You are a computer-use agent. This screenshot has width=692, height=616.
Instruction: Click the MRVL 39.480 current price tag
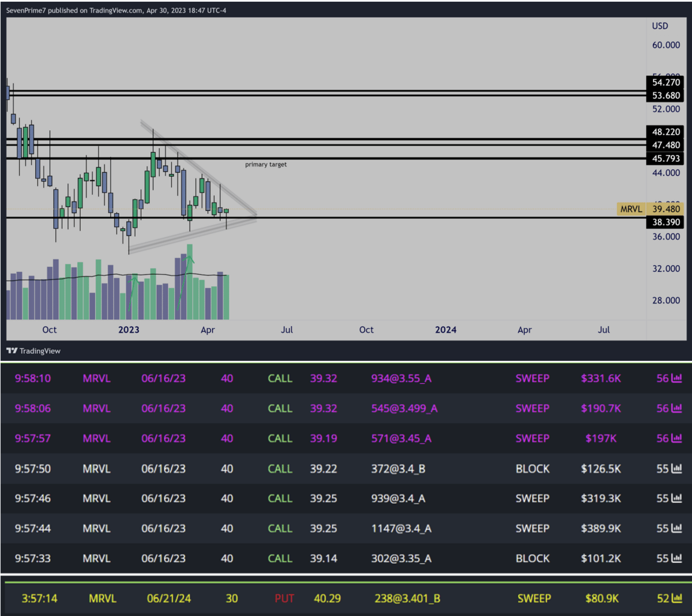tap(650, 209)
